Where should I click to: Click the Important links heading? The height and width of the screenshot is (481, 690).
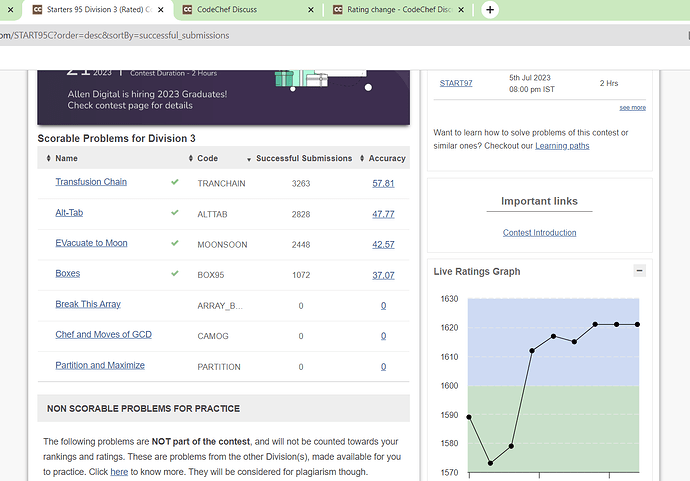539,201
